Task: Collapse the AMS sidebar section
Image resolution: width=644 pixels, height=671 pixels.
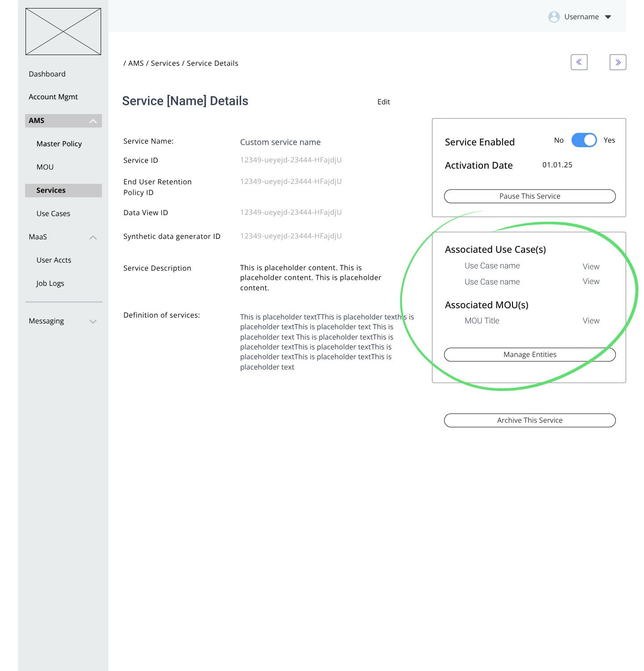Action: point(93,120)
